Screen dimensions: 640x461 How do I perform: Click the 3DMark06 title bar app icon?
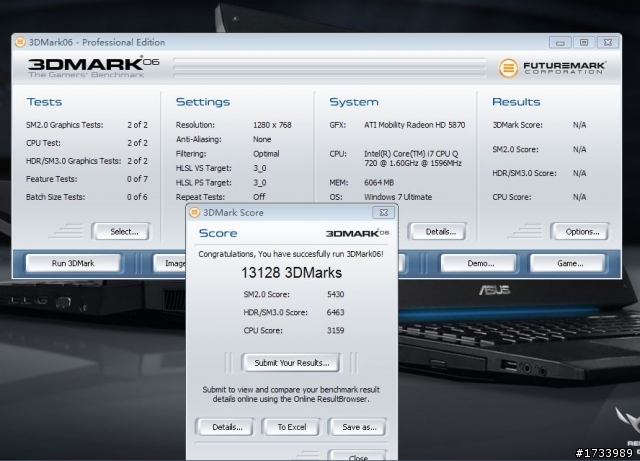tap(20, 42)
